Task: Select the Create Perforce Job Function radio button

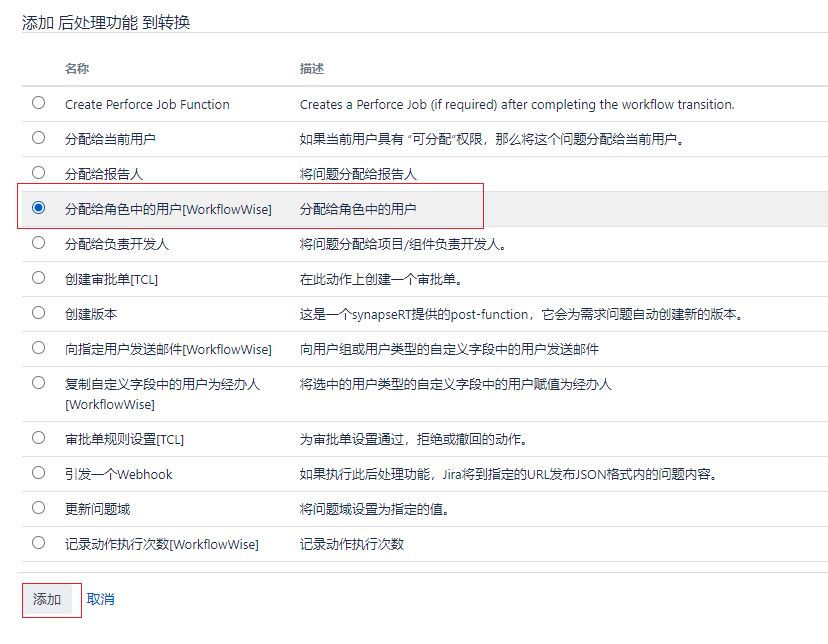Action: coord(38,103)
